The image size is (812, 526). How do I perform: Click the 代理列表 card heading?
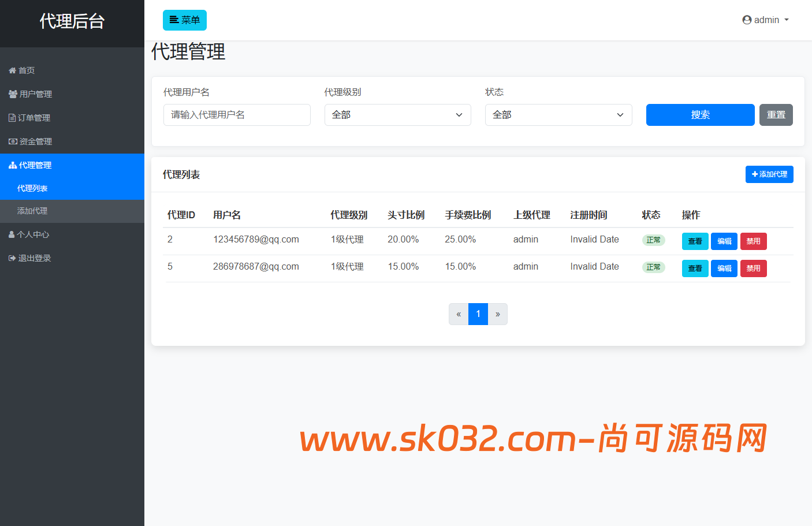[x=181, y=174]
